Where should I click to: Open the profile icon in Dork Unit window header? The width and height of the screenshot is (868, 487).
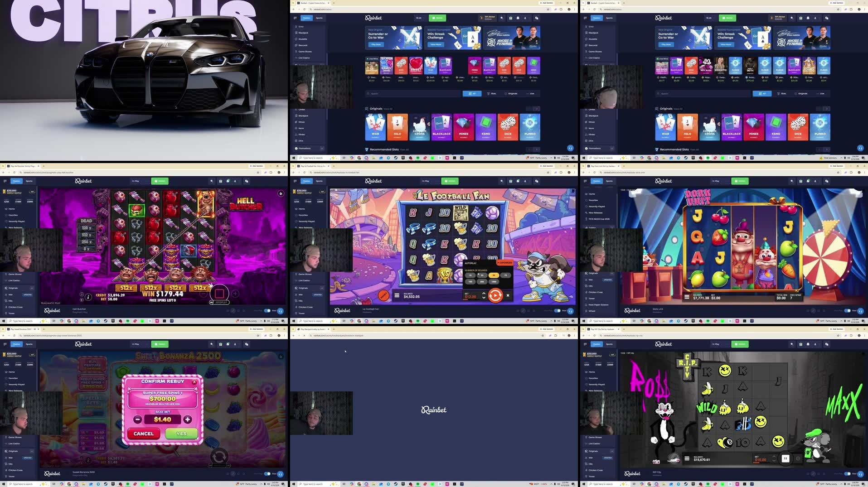pos(815,181)
